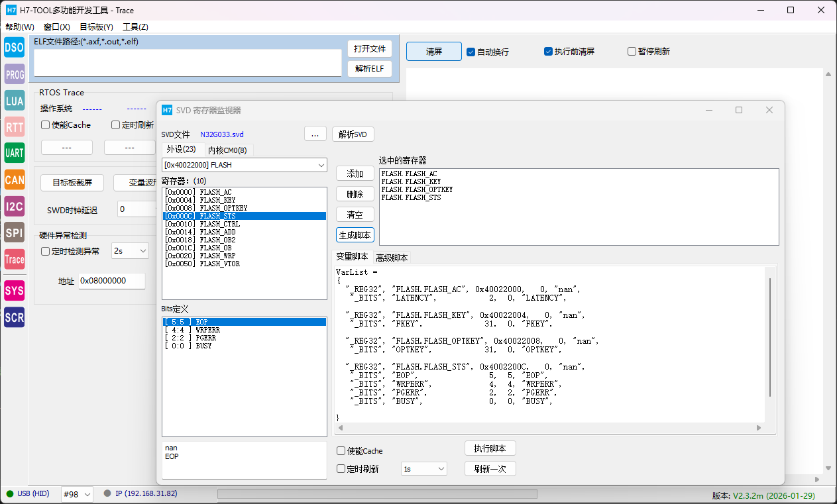Expand the FLASH peripheral dropdown
The height and width of the screenshot is (504, 837).
[321, 165]
